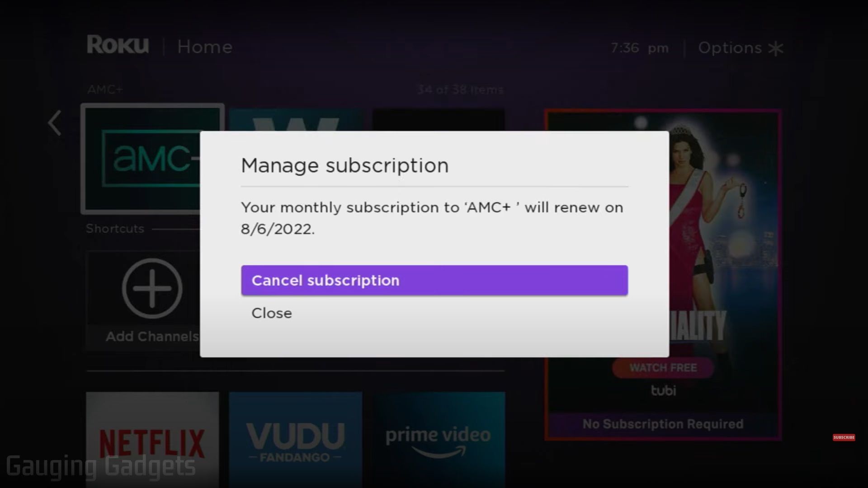Select the Tubi Watch Free icon
This screenshot has height=488, width=868.
pyautogui.click(x=663, y=368)
